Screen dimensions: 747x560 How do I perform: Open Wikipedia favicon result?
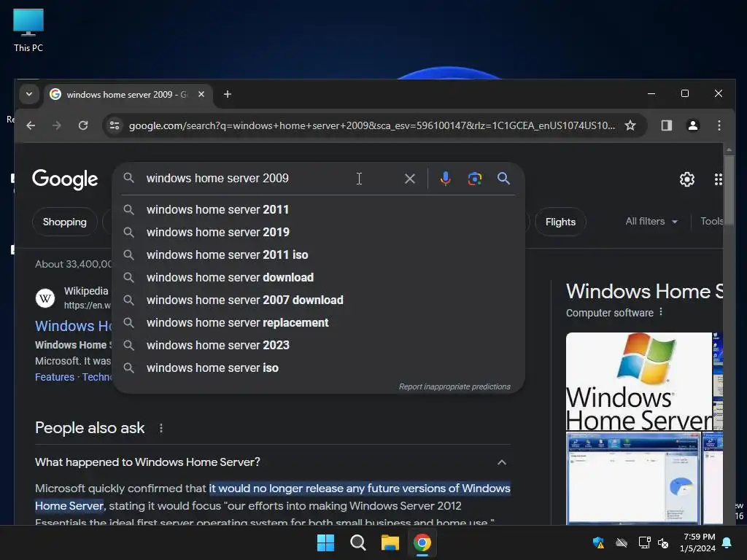pyautogui.click(x=45, y=298)
